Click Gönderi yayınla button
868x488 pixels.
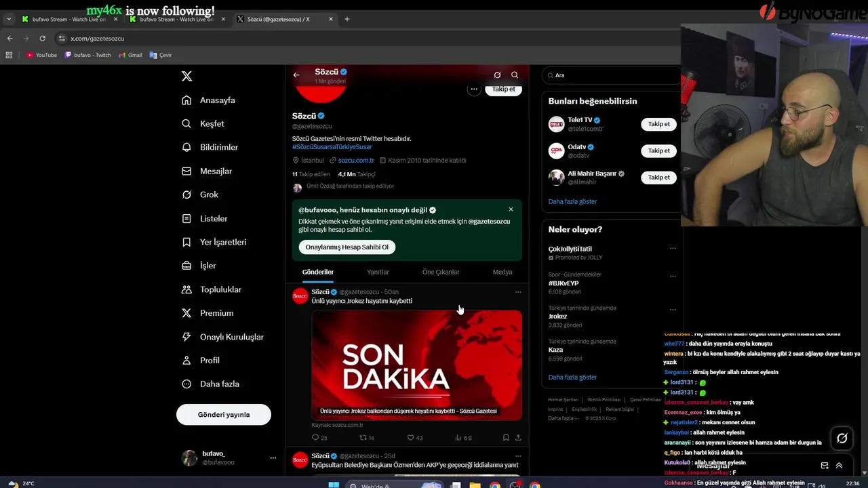(x=224, y=415)
